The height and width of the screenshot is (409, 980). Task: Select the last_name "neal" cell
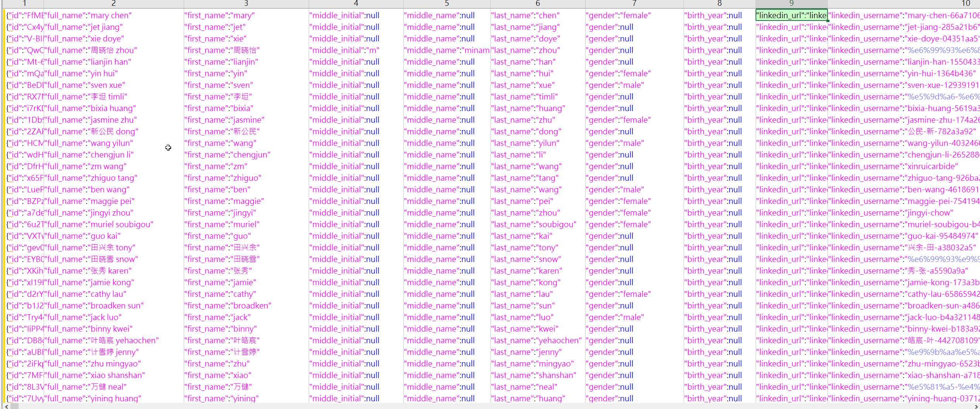538,387
